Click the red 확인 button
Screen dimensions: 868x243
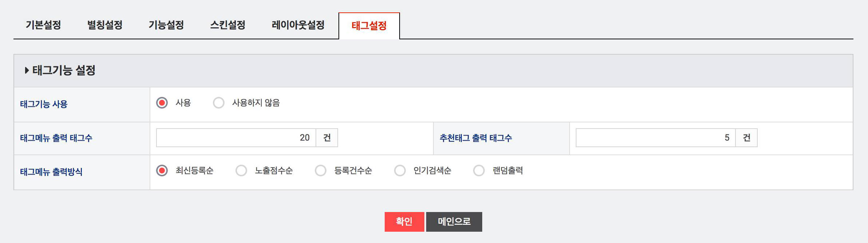pos(404,222)
